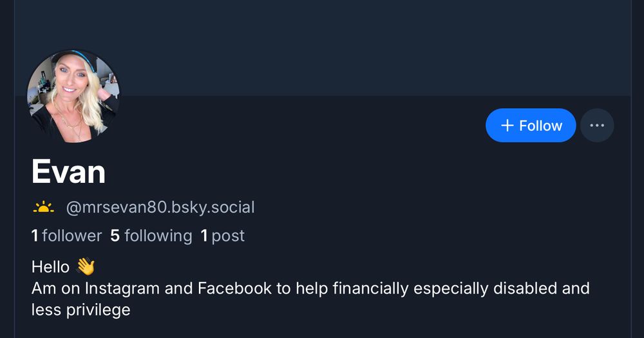Click the word Facebook in bio

pos(234,288)
